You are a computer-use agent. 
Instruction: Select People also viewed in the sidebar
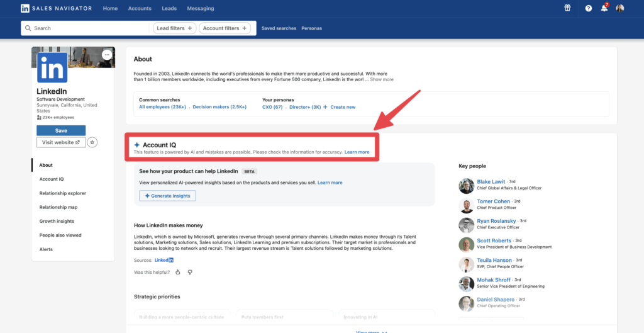pos(60,235)
